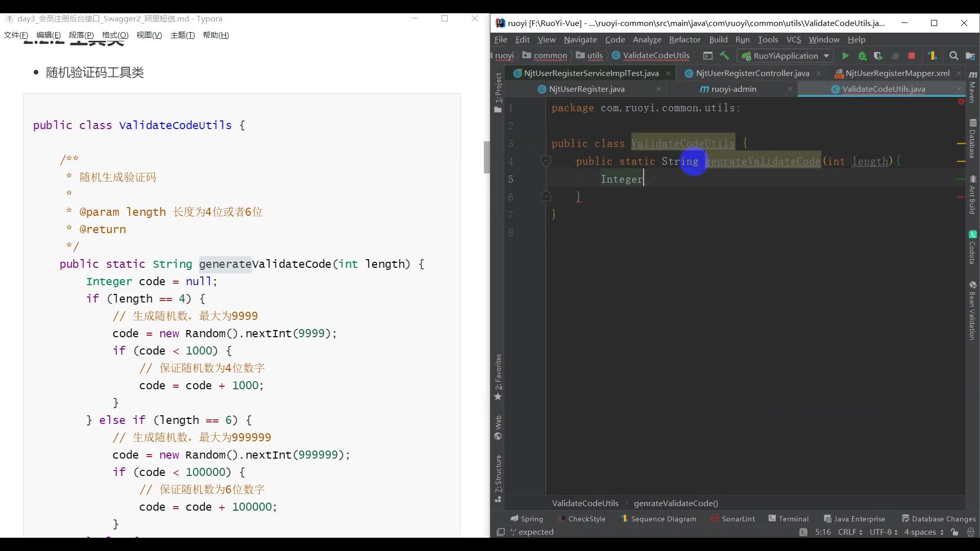Open the CheckStyle tool window
Viewport: 980px width, 551px height.
[581, 519]
